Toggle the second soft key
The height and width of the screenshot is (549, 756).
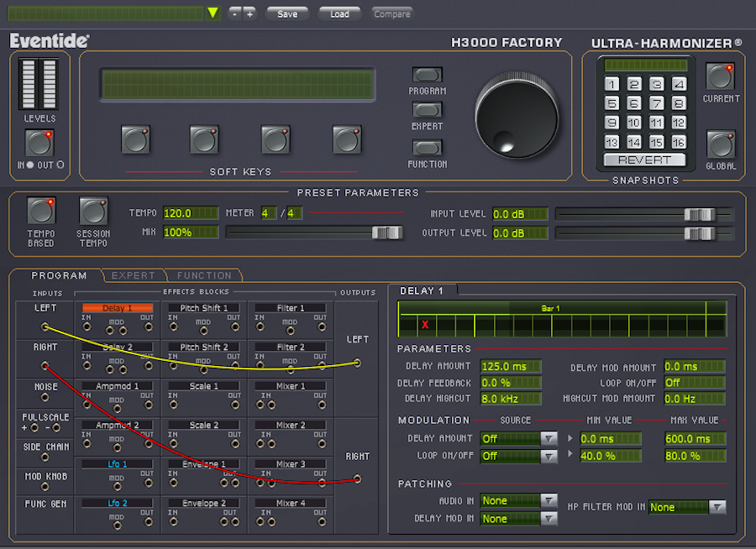pos(204,140)
